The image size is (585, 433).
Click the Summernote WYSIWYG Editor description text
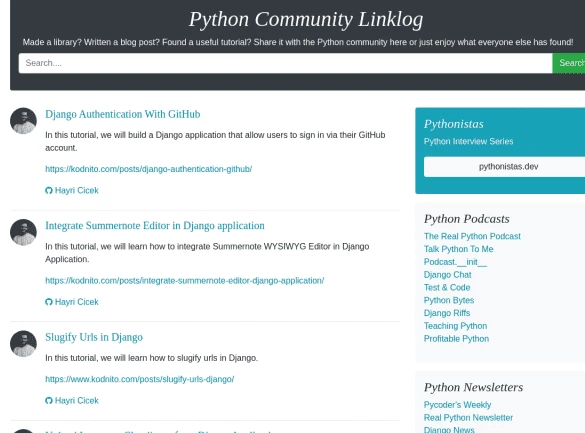[x=207, y=253]
